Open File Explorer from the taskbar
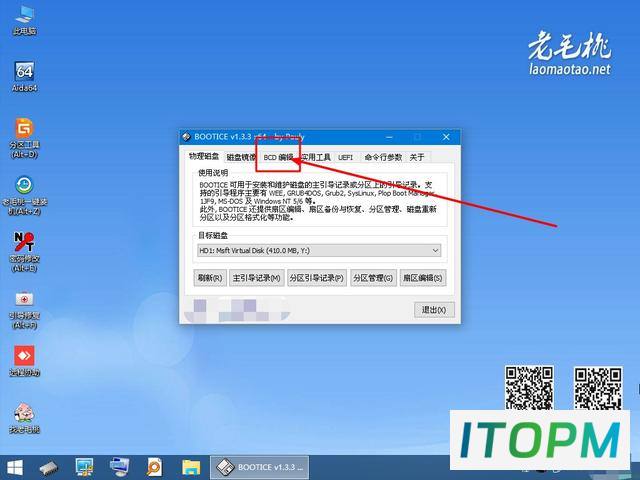640x480 pixels. (191, 467)
